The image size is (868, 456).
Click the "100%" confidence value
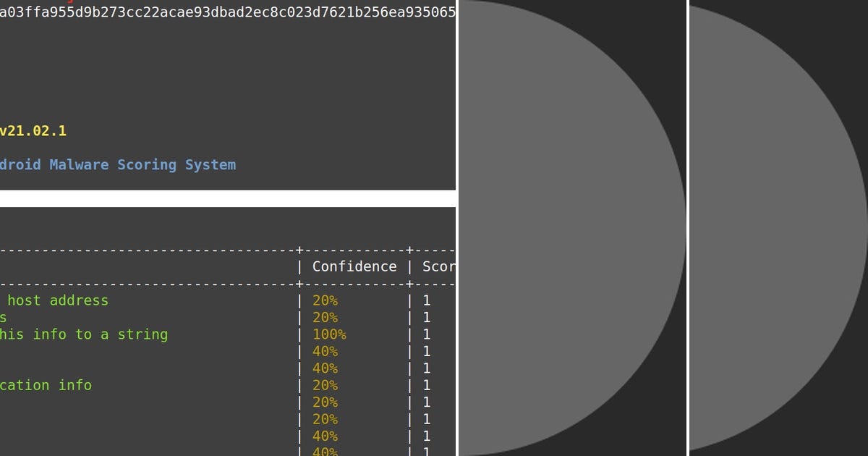(329, 334)
